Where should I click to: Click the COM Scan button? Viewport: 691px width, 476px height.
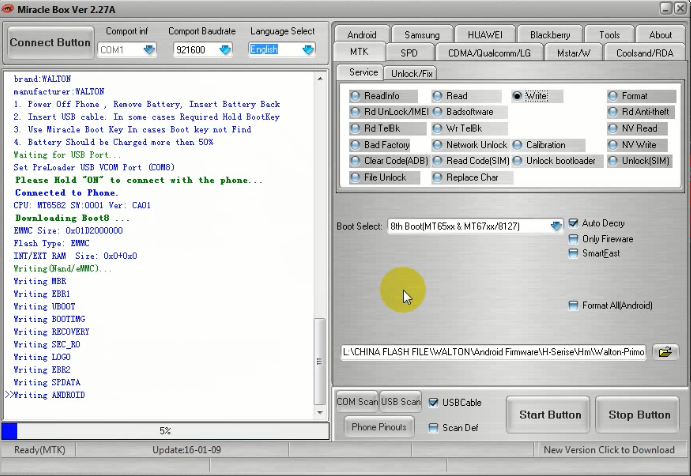357,402
